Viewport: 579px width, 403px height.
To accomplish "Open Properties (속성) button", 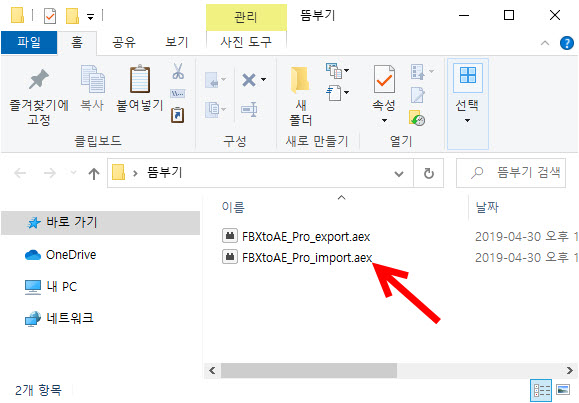I will [384, 88].
